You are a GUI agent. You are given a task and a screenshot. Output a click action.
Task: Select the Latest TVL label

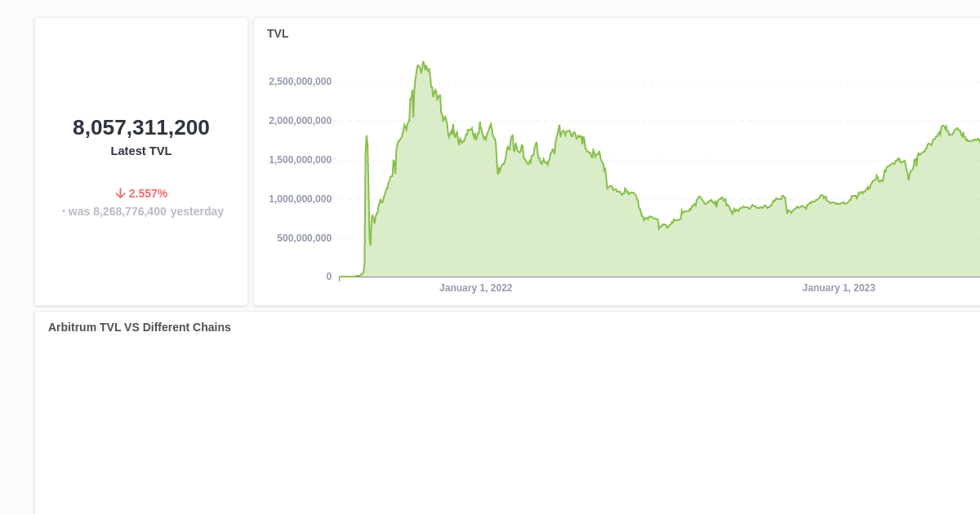coord(140,151)
